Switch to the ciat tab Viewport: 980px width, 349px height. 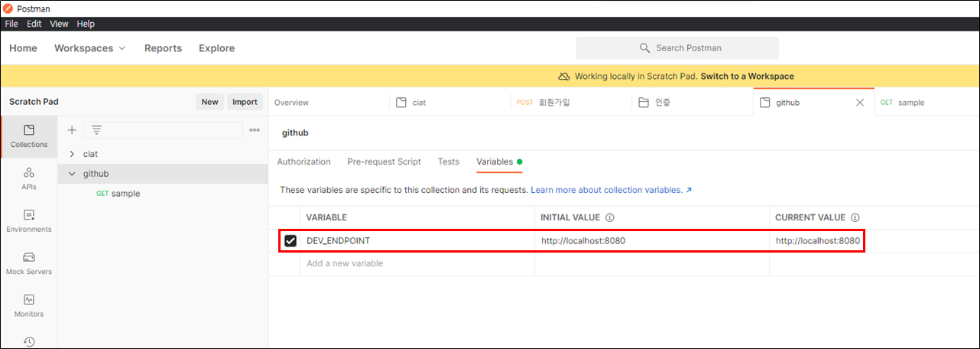point(450,103)
